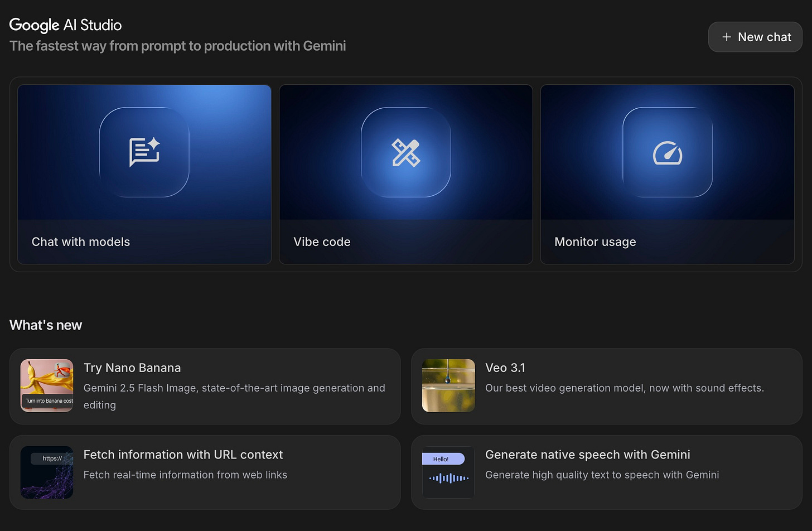Click Fetch real-time information from web links
The width and height of the screenshot is (812, 531).
(185, 475)
